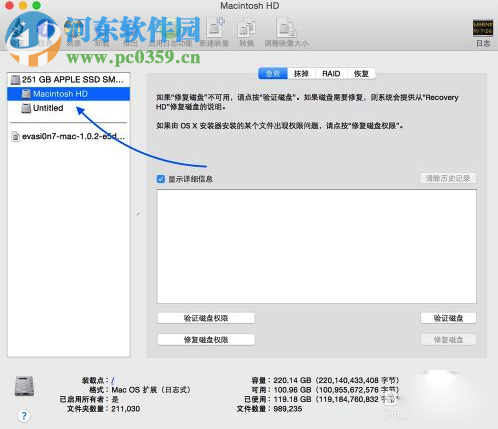Select the evasi0n7-mac-1.0.2 disk image
This screenshot has width=498, height=429.
[x=69, y=136]
